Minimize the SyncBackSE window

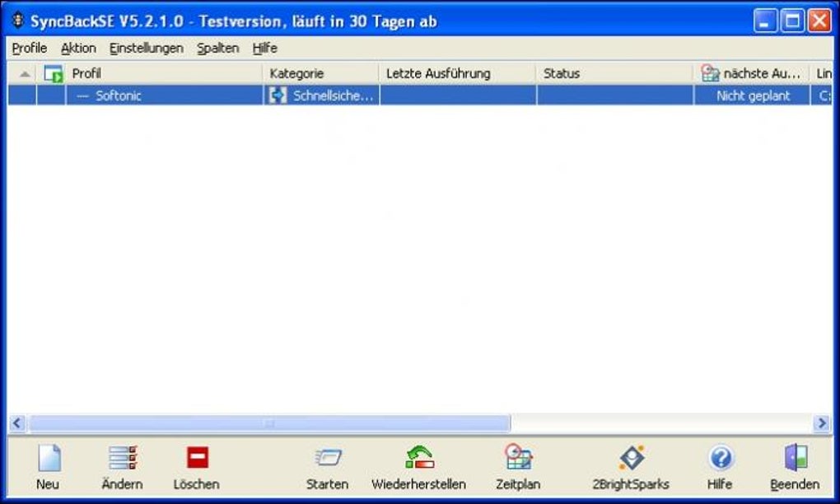tap(765, 21)
